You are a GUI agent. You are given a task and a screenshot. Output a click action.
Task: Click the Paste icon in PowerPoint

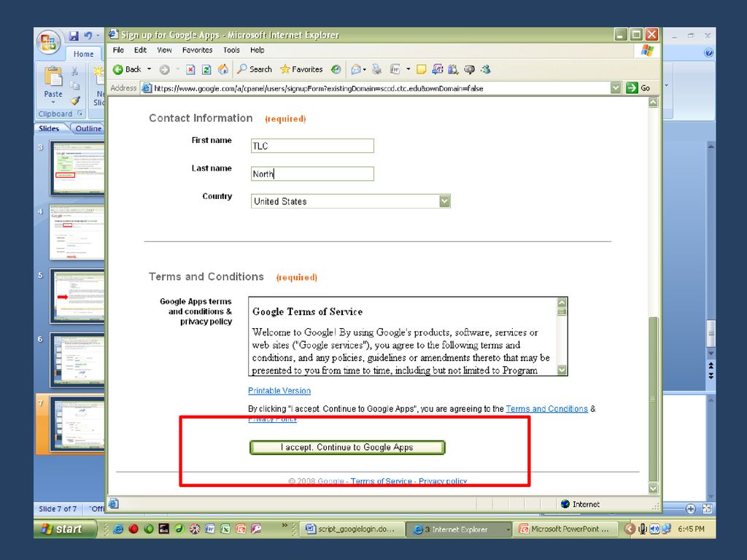tap(53, 76)
